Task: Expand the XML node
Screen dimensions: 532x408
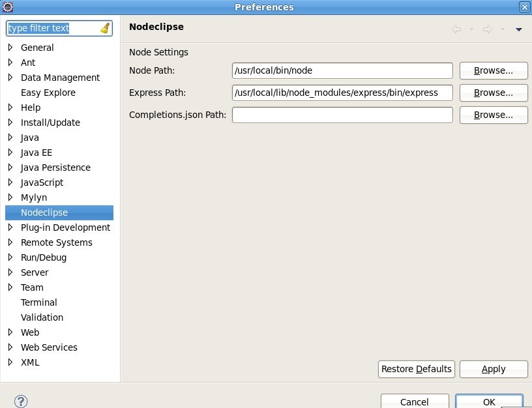Action: click(x=10, y=362)
